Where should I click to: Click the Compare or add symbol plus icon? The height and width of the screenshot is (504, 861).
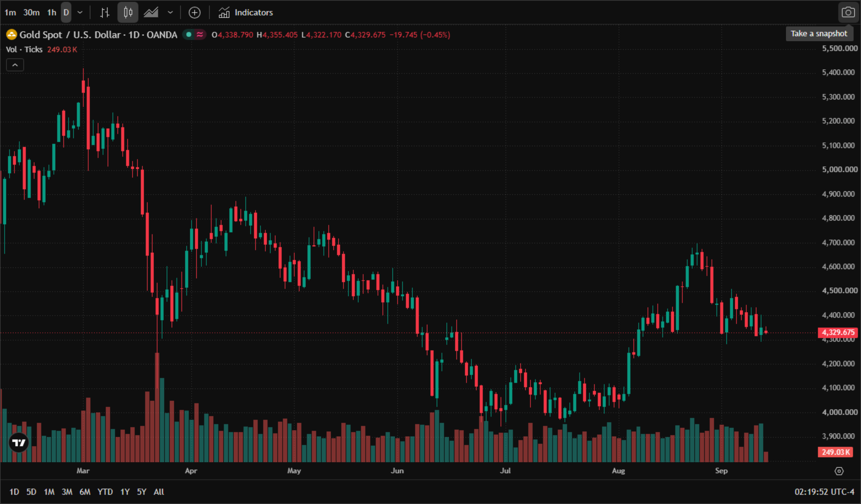pos(195,13)
